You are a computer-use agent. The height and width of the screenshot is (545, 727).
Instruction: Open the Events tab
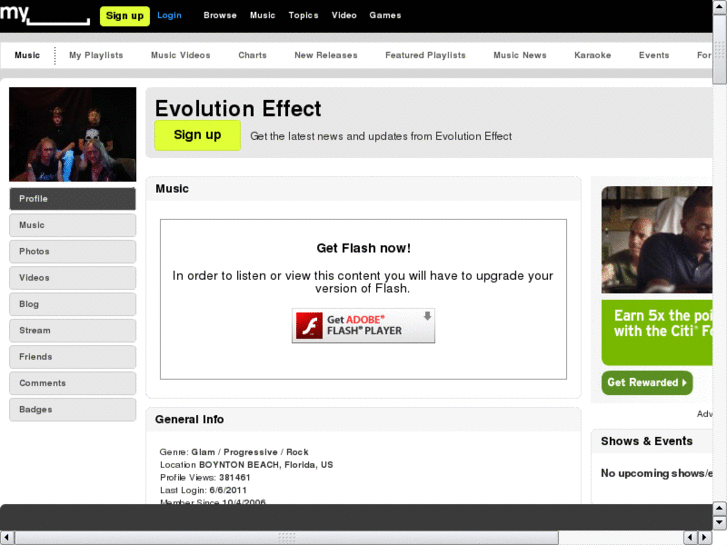[x=654, y=55]
